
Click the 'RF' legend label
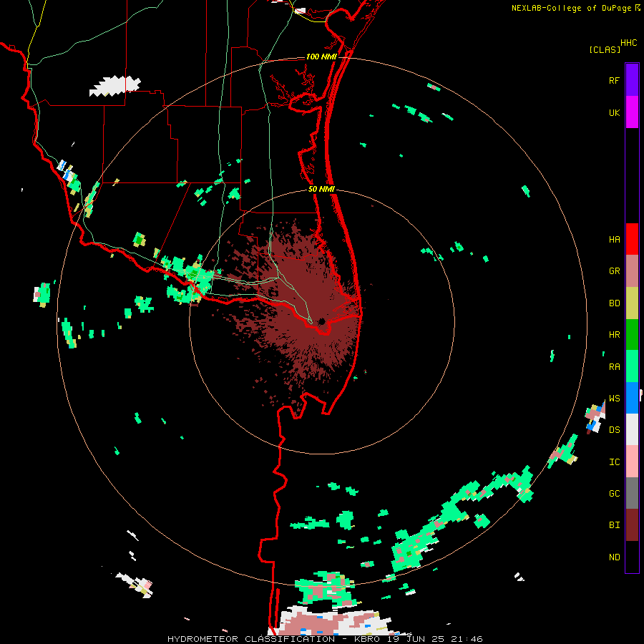[614, 80]
